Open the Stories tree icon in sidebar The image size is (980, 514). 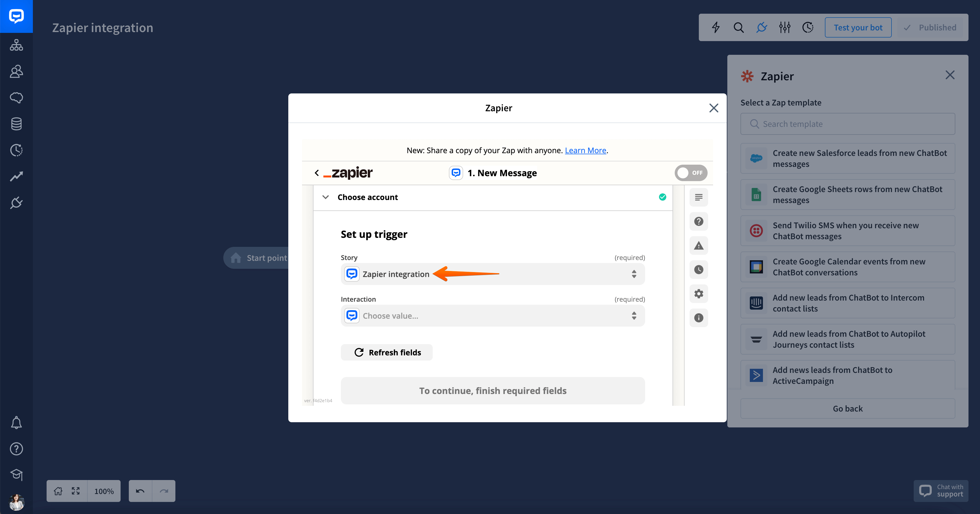click(16, 45)
